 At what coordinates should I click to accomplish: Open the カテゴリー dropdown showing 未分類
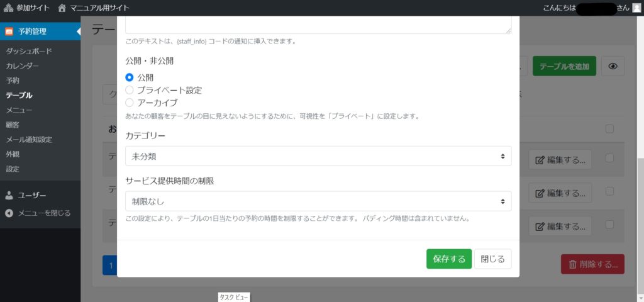[318, 156]
